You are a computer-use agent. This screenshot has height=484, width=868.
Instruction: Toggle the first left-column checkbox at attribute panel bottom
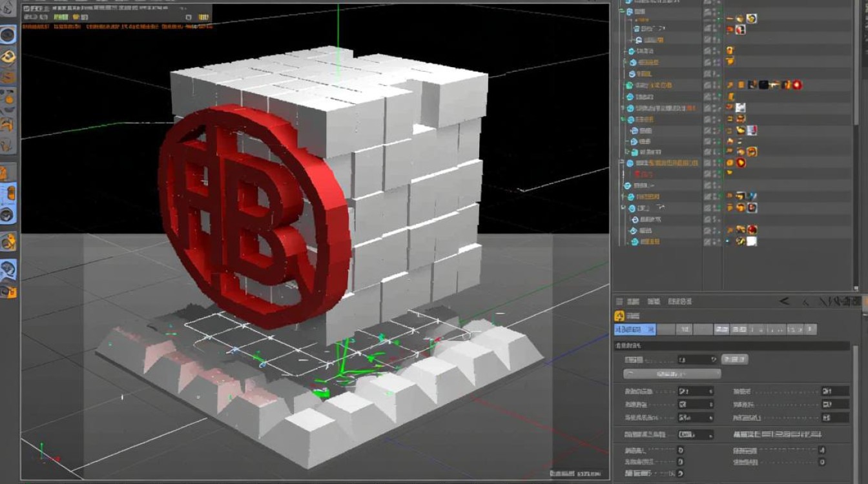point(680,450)
